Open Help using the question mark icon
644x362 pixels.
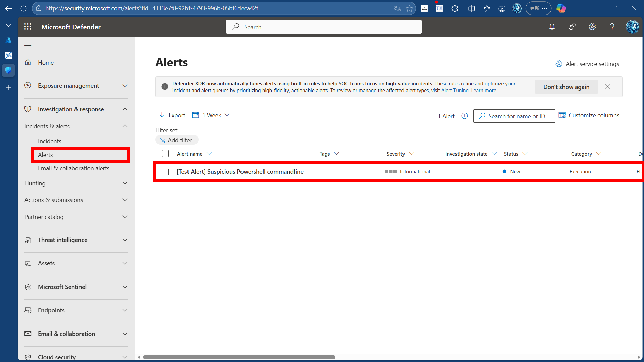pyautogui.click(x=612, y=27)
